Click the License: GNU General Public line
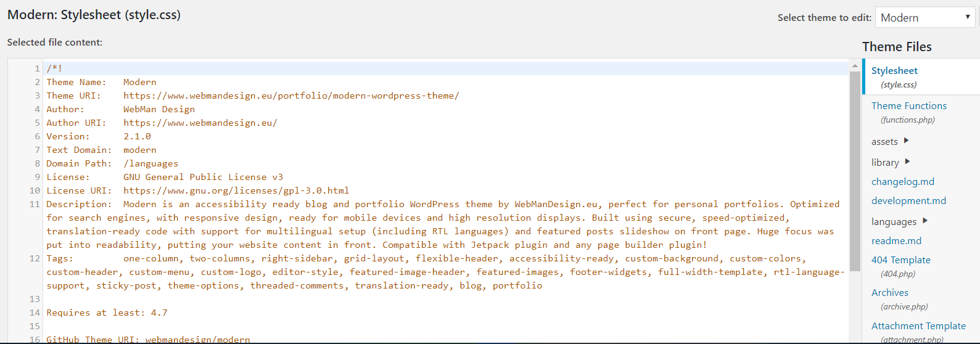This screenshot has height=344, width=980. 165,177
